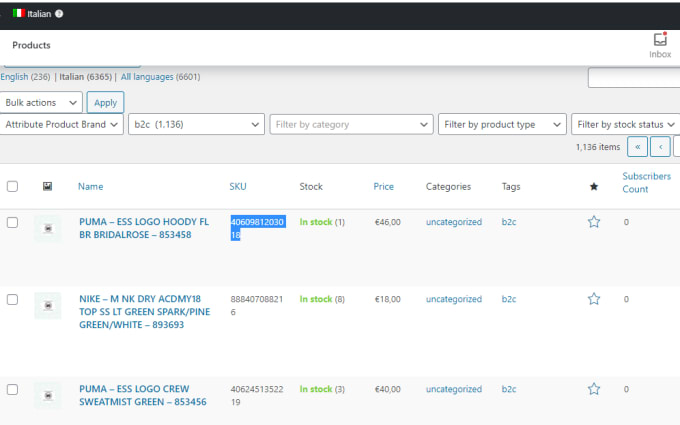
Task: Click the Categories column header
Action: (x=448, y=186)
